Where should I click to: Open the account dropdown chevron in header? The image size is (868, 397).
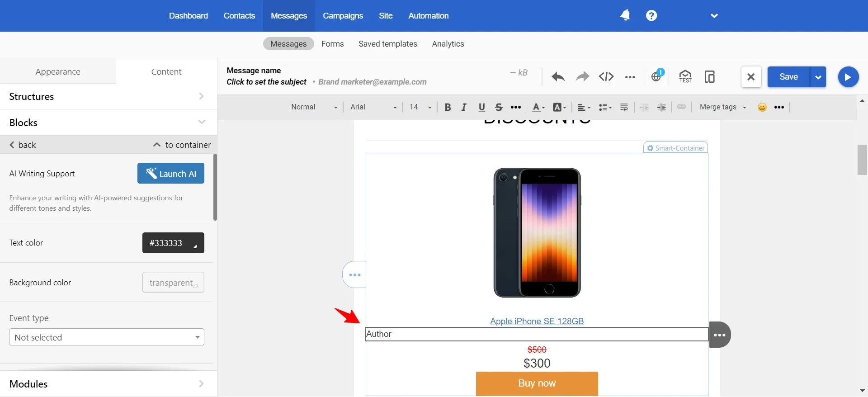[714, 16]
